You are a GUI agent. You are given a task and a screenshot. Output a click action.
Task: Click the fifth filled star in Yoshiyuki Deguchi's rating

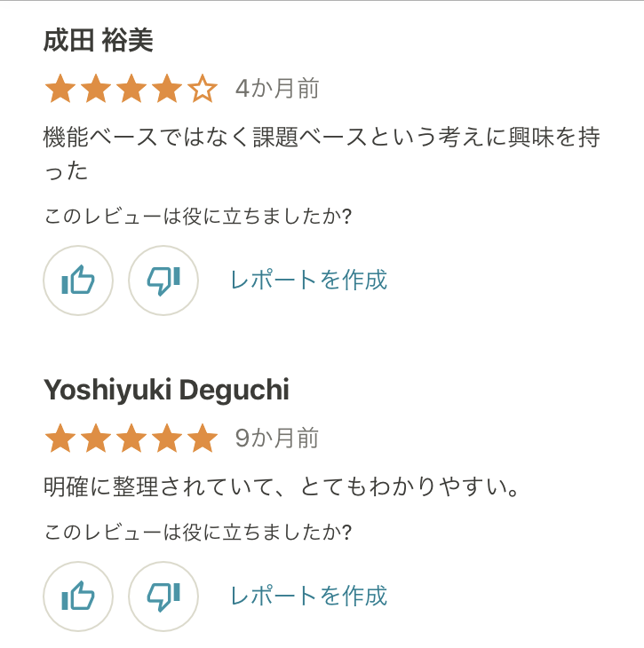[x=203, y=439]
